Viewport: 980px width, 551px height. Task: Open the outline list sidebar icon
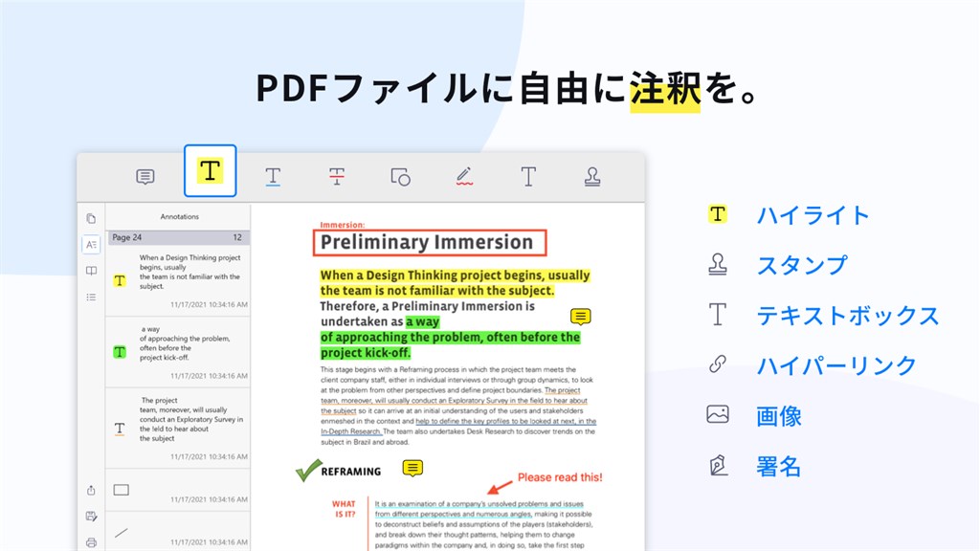click(x=91, y=297)
